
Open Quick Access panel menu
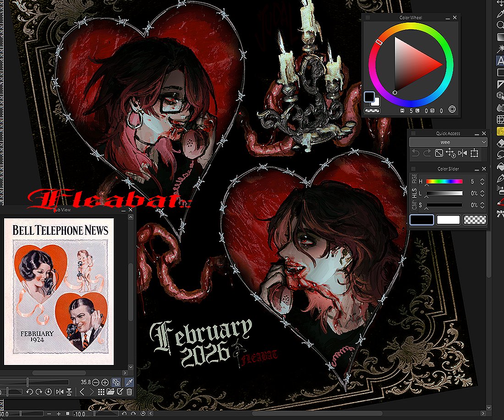click(x=413, y=133)
